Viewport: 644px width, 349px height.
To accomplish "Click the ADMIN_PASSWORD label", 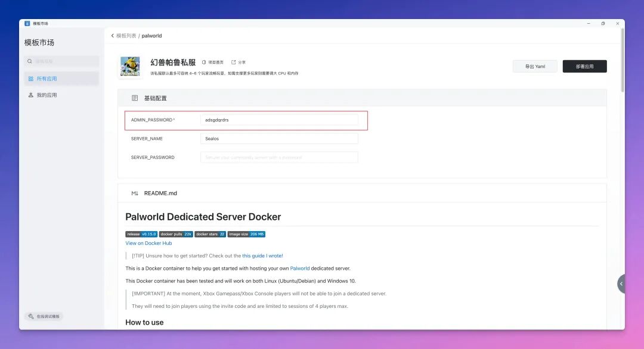I will tap(153, 120).
